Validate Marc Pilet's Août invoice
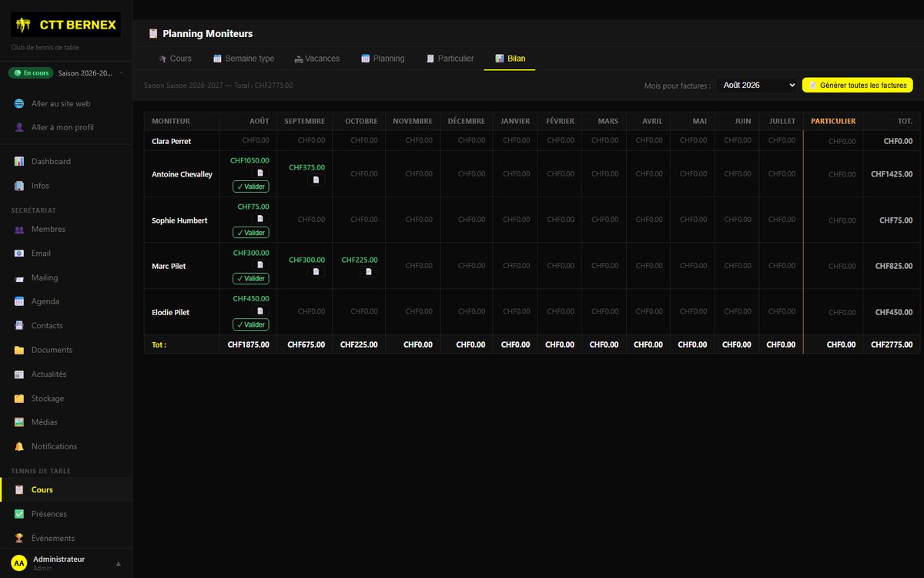 coord(251,278)
